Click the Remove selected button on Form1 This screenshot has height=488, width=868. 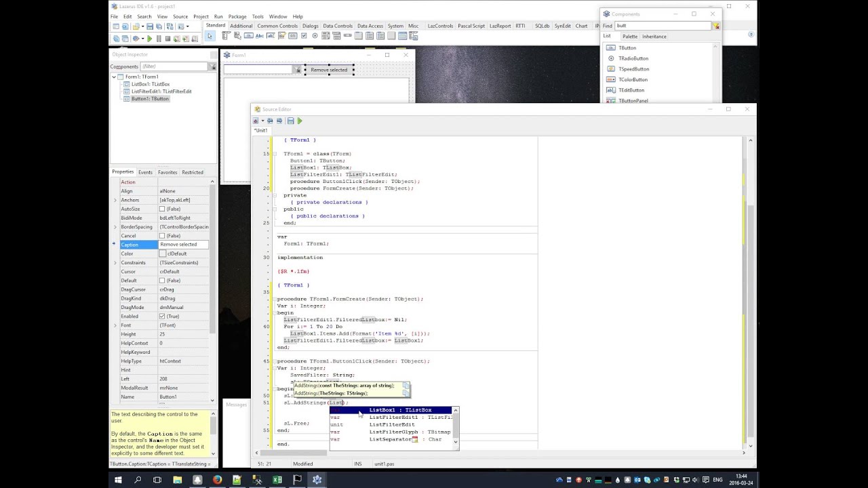pyautogui.click(x=329, y=70)
